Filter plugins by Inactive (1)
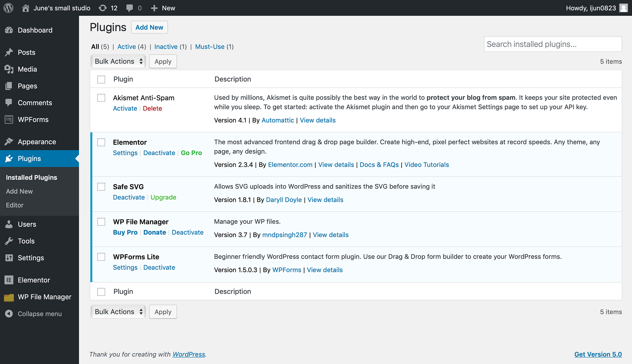The height and width of the screenshot is (364, 632). pyautogui.click(x=171, y=47)
